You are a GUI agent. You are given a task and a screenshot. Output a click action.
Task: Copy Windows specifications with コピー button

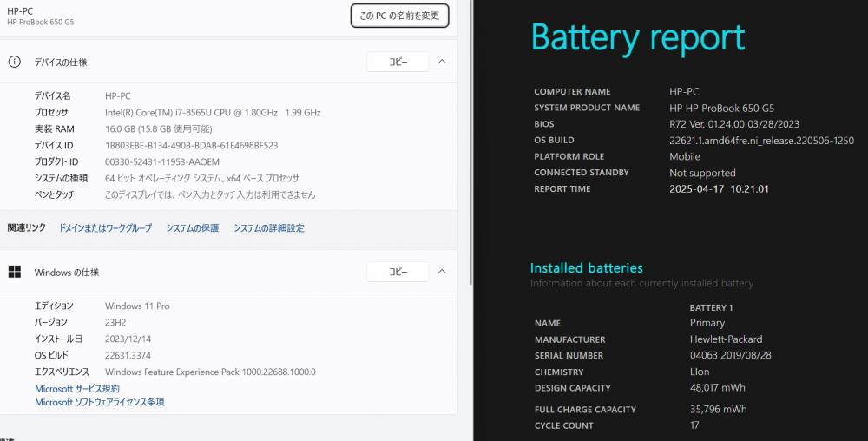(x=398, y=272)
